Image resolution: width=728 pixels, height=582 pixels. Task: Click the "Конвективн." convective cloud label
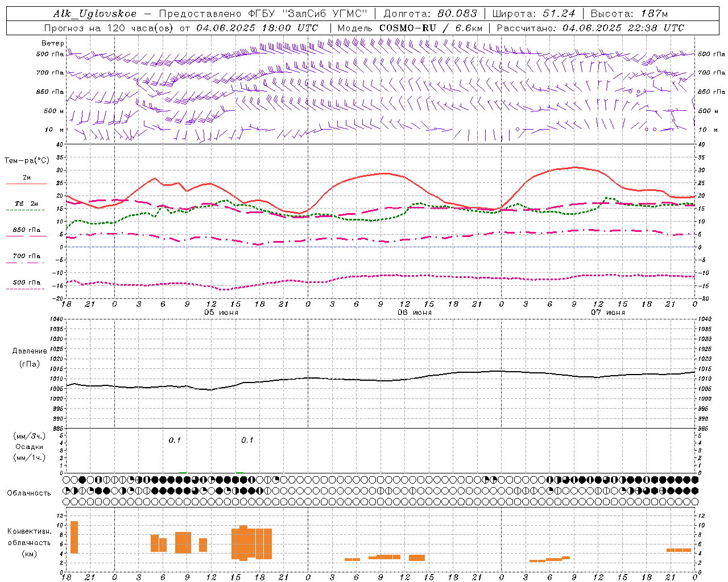[x=29, y=531]
